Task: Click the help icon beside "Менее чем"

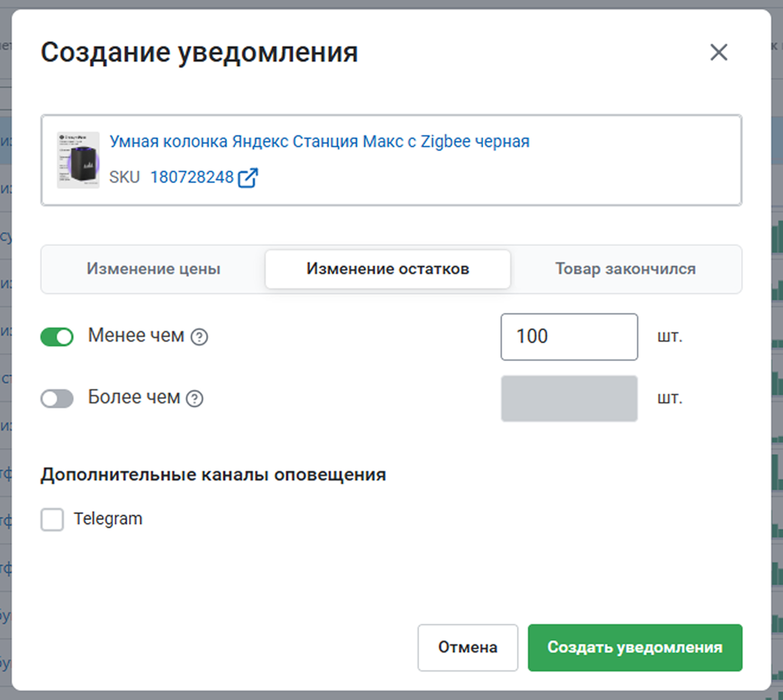Action: coord(199,337)
